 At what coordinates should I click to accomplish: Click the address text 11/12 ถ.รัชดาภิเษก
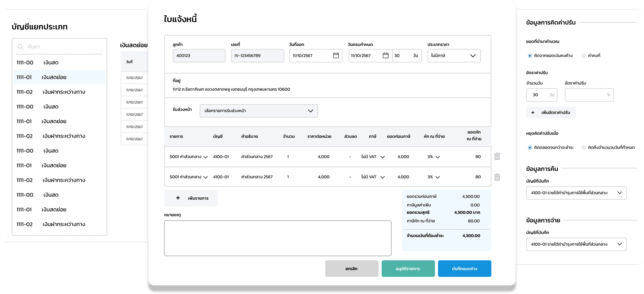pos(231,89)
